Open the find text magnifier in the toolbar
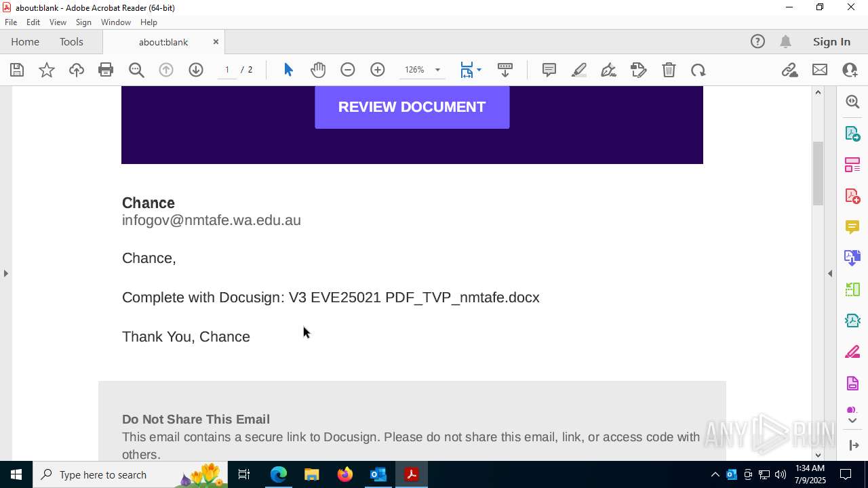 136,70
